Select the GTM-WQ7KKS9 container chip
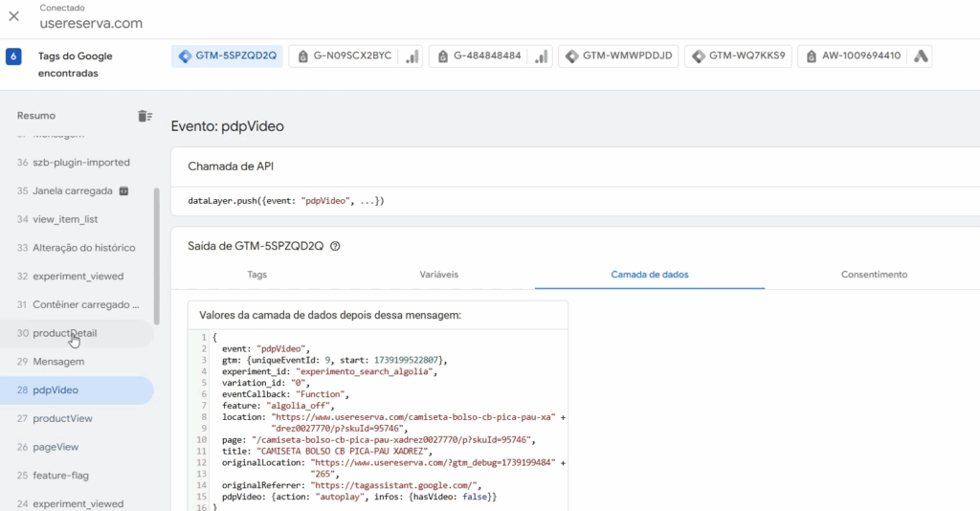The height and width of the screenshot is (511, 980). (x=738, y=56)
